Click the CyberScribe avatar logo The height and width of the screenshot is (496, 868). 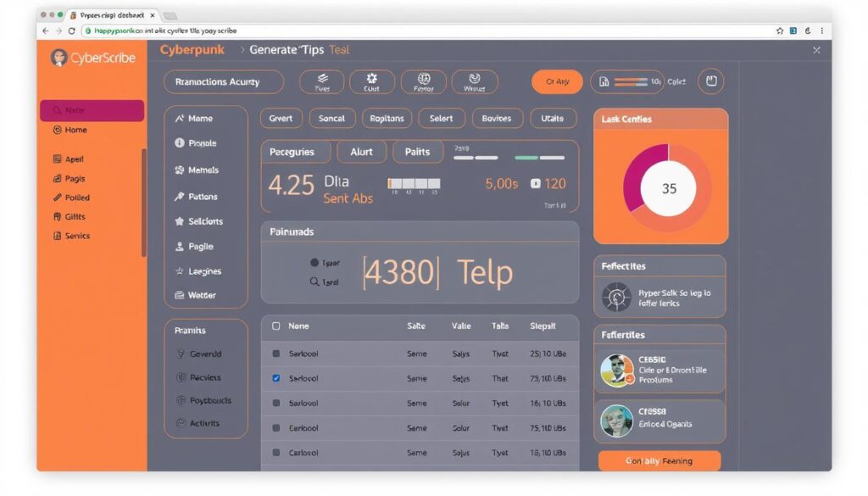pyautogui.click(x=58, y=58)
